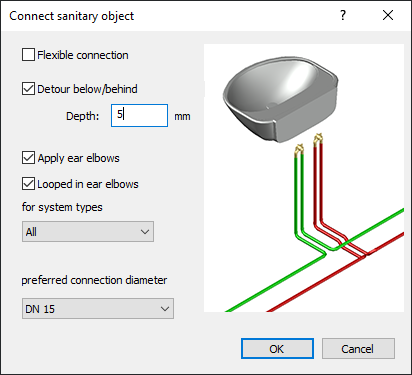
Task: Disable Looped in ear elbows
Action: (x=28, y=184)
